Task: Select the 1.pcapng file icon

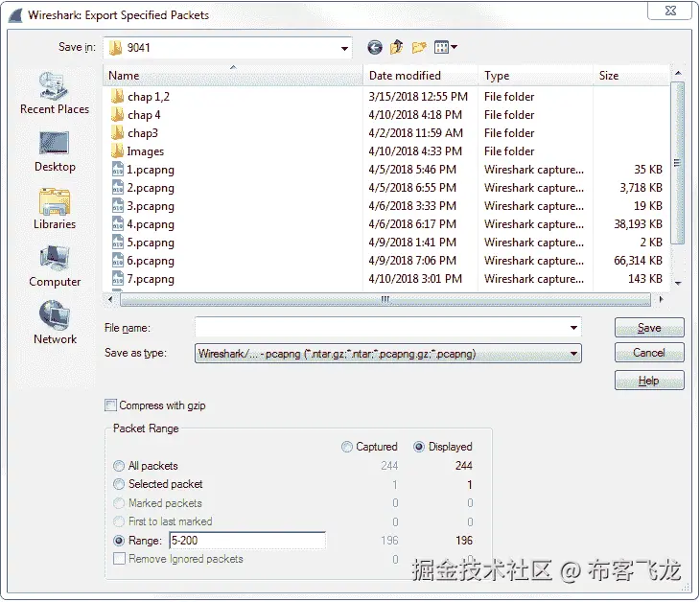Action: (x=117, y=170)
